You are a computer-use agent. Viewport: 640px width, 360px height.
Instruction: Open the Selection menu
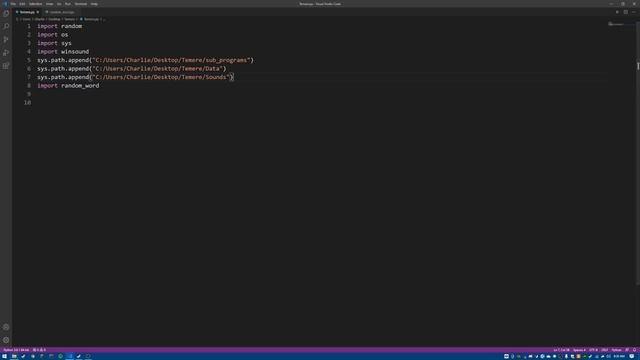click(x=36, y=4)
